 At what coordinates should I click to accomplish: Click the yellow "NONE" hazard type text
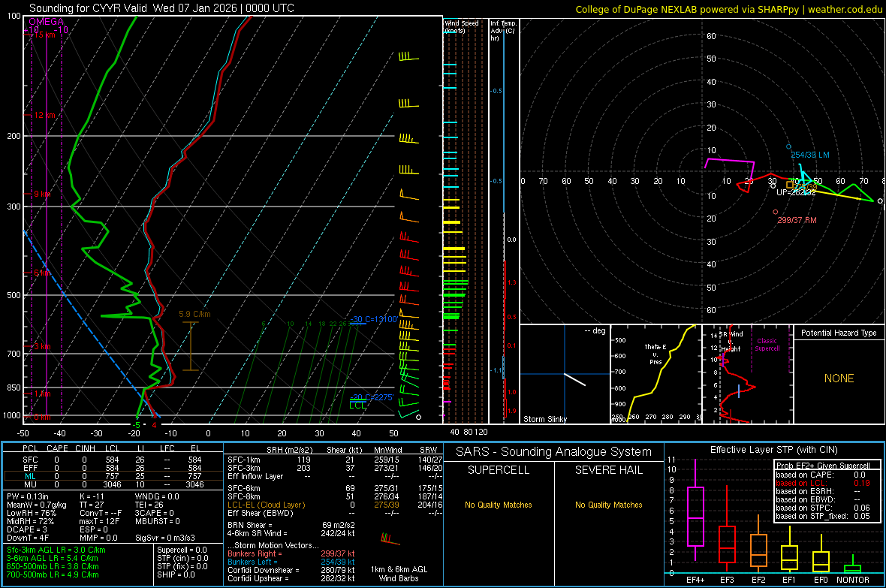pos(839,378)
